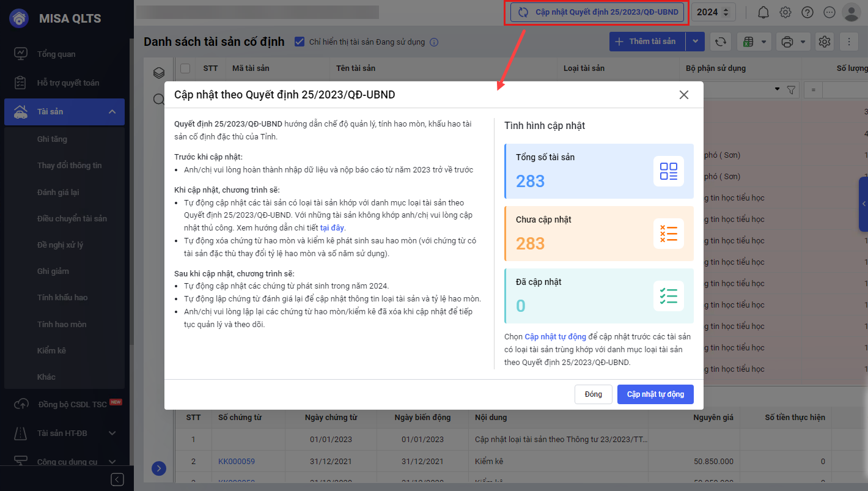Open the circled ellipsis menu in header
Screen dimensions: 868x491
tap(829, 12)
